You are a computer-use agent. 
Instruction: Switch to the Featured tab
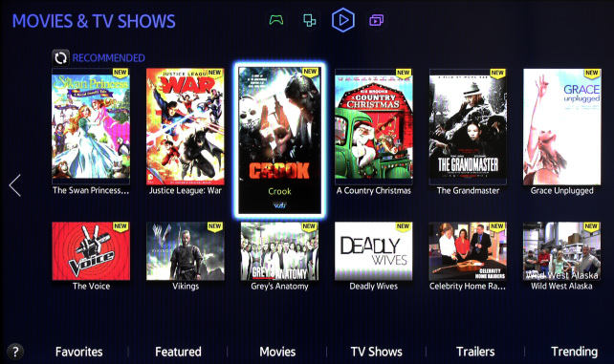178,352
